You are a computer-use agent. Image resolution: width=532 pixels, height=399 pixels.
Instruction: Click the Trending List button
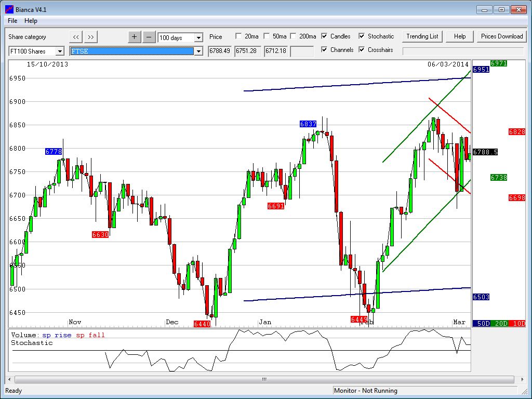point(422,36)
